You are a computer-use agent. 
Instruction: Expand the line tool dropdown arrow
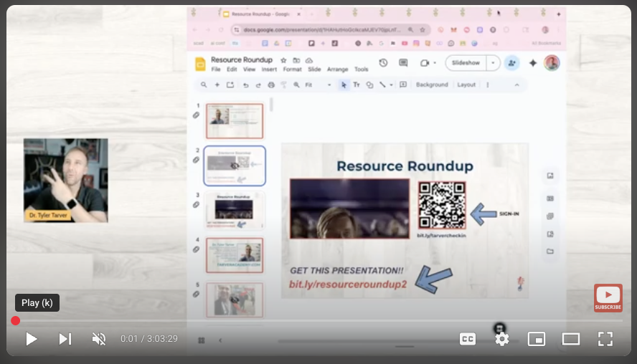(x=391, y=85)
